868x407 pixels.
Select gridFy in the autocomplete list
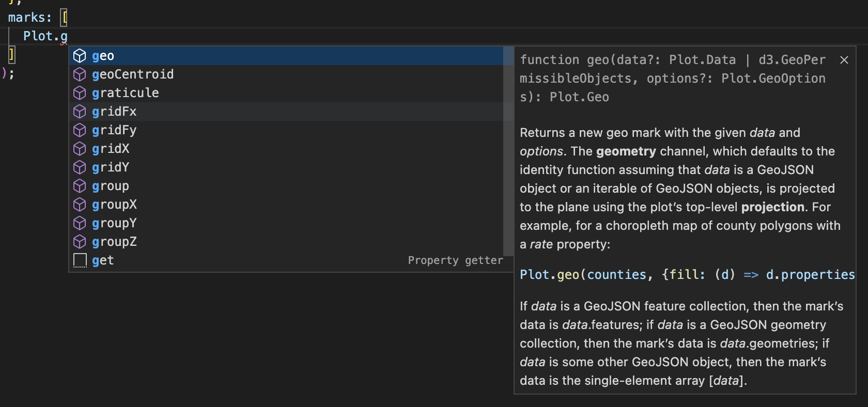[x=114, y=130]
